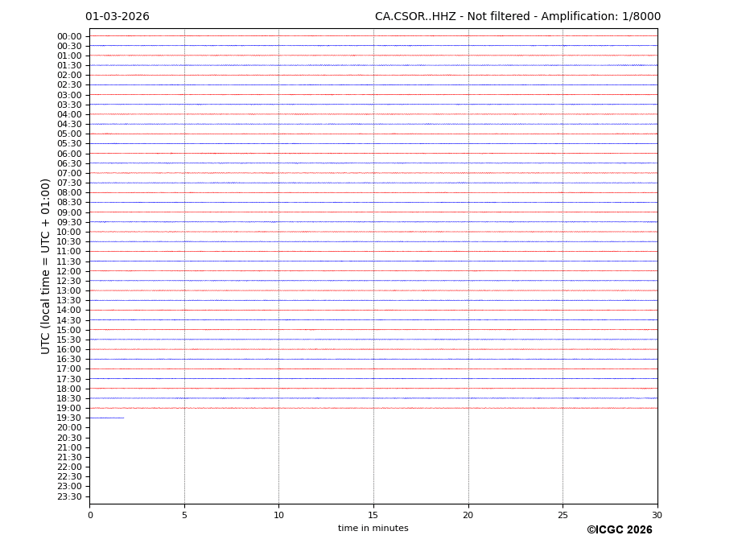Screen dimensions: 746x560
Task: Select the 06:00 time row label
Action: click(x=69, y=154)
